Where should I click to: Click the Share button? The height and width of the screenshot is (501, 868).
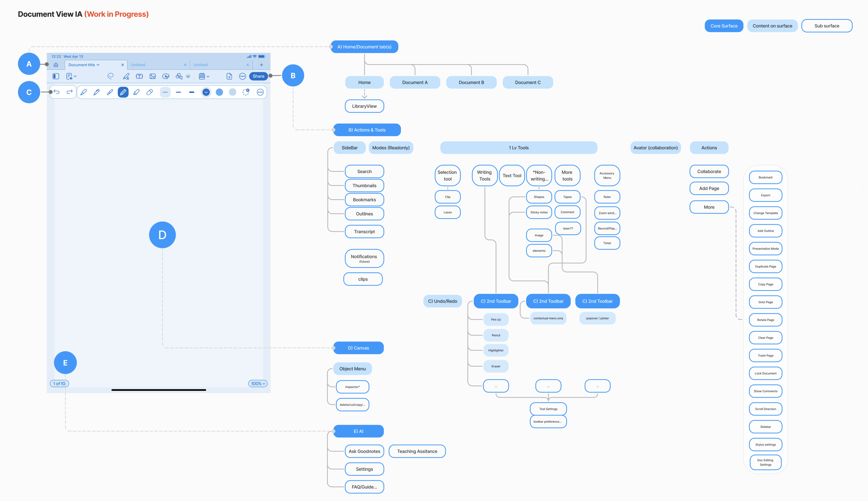coord(259,76)
